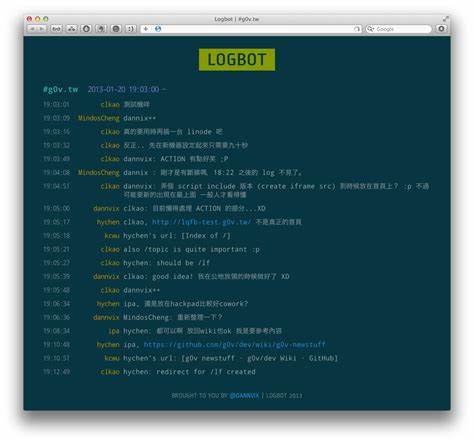The image size is (474, 443).
Task: Click the 19:05:21 timestamp
Action: pos(57,249)
